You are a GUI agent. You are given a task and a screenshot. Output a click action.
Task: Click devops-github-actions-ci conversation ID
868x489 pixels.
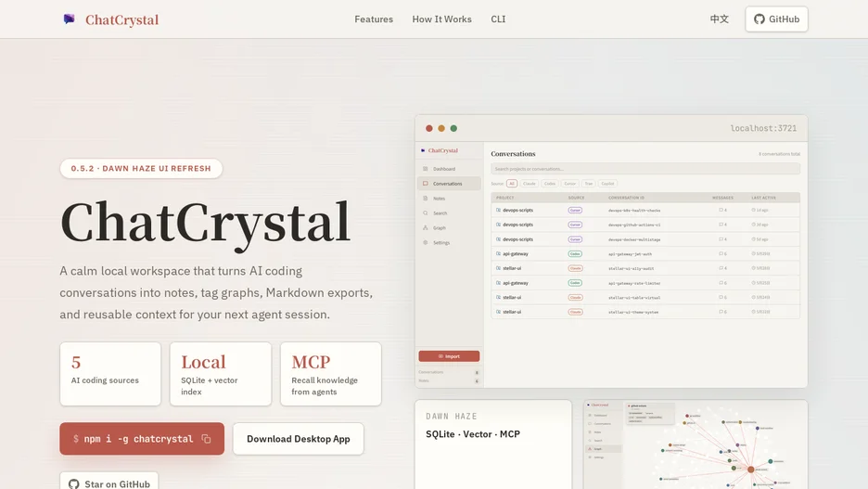click(634, 225)
